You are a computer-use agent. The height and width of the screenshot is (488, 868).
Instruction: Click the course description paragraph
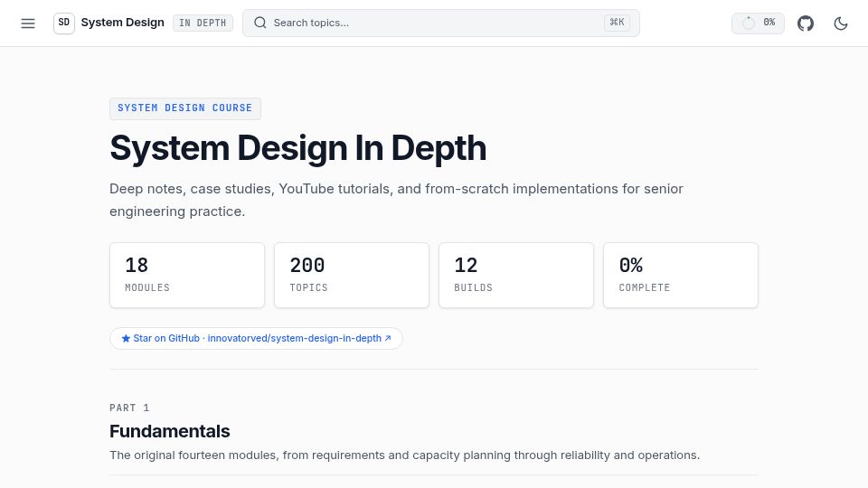point(396,200)
